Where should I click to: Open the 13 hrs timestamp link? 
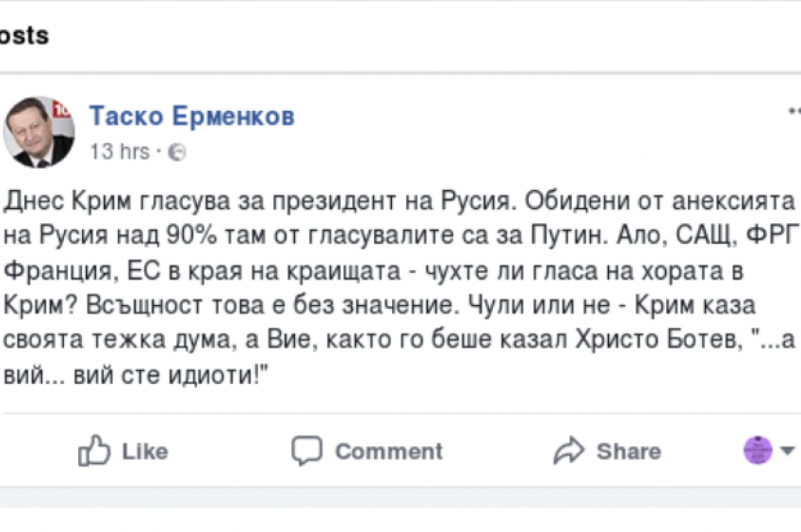click(x=119, y=152)
